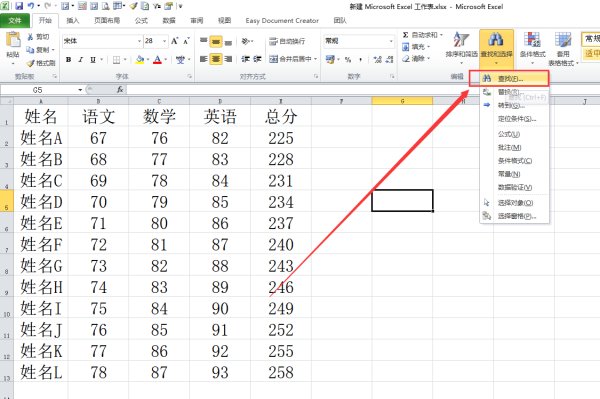Toggle Italic formatting
This screenshot has width=600, height=399.
click(x=80, y=60)
